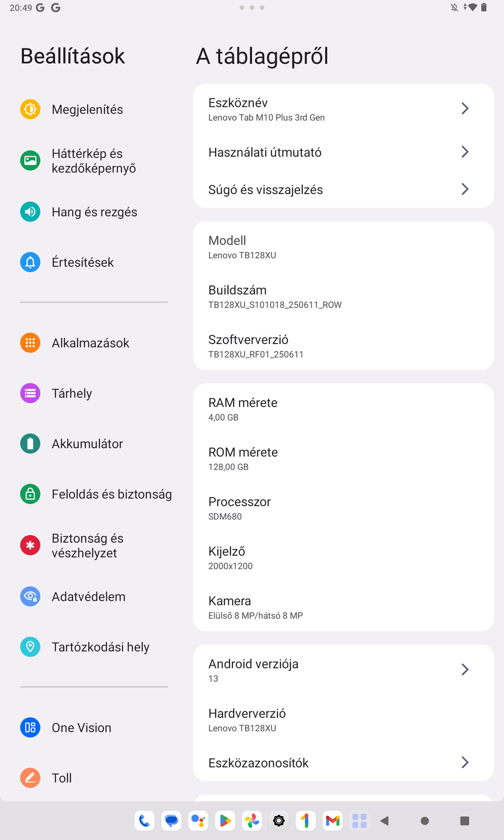Open Gmail from the taskbar
The width and height of the screenshot is (504, 840).
[332, 821]
